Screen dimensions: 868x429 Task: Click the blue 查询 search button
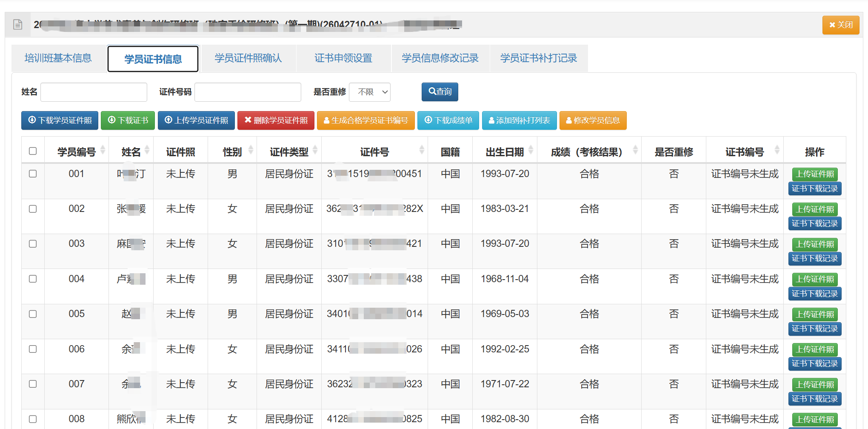[x=440, y=92]
